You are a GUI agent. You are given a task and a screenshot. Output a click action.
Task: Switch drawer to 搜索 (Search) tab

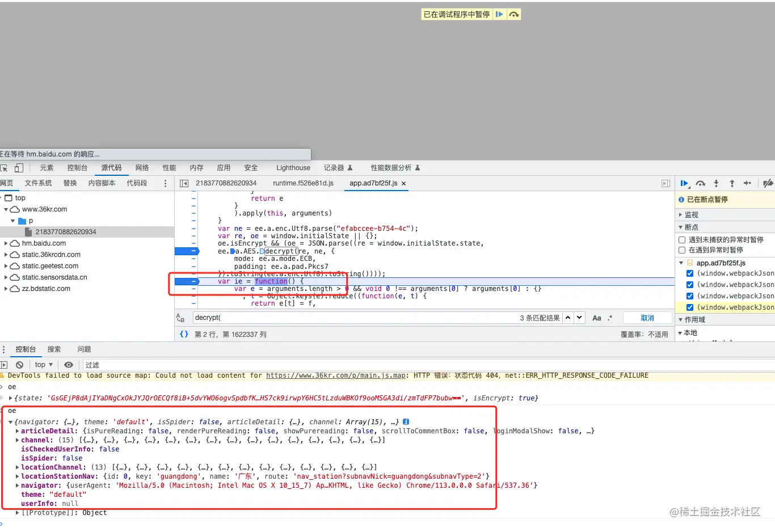54,349
